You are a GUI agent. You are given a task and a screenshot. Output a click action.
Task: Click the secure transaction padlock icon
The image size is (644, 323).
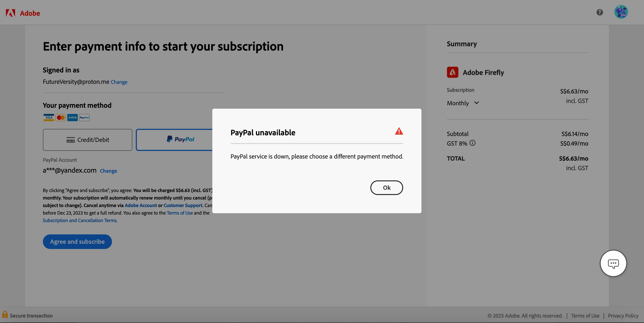pyautogui.click(x=5, y=314)
